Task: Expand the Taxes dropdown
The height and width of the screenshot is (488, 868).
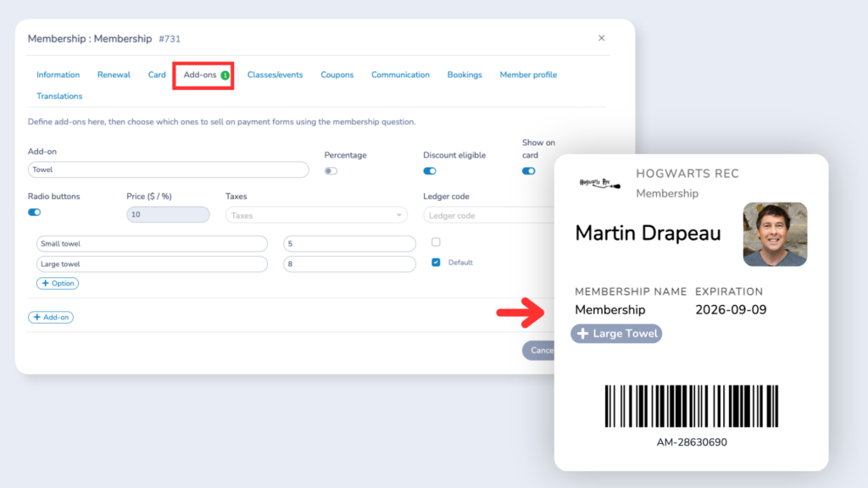Action: (x=316, y=215)
